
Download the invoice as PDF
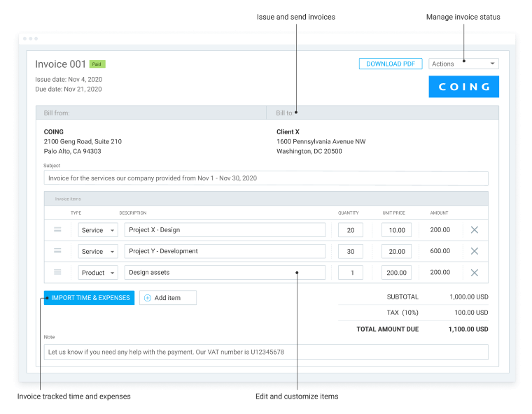[391, 64]
